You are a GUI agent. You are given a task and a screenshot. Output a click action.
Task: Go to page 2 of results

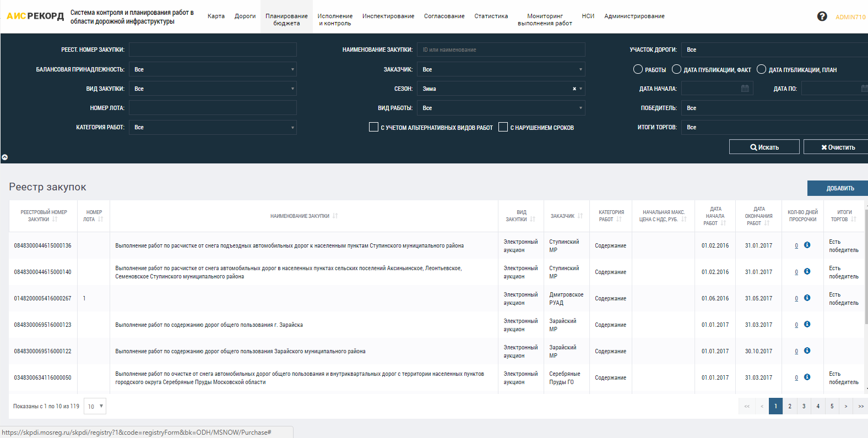(790, 406)
